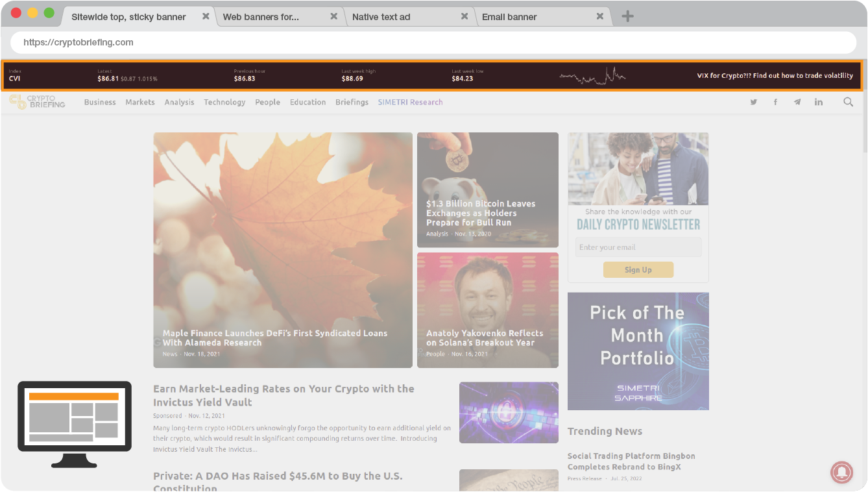The image size is (868, 492).
Task: Click 'VIX for Crypto?!? Find out how to trade volatility' link
Action: coord(775,75)
